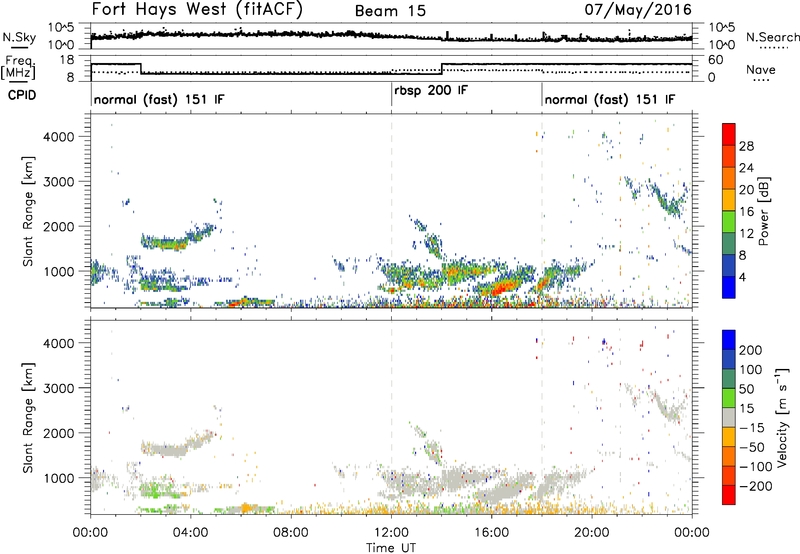The image size is (800, 554).
Task: Click the "4000" tick in the power panel
Action: 59,137
